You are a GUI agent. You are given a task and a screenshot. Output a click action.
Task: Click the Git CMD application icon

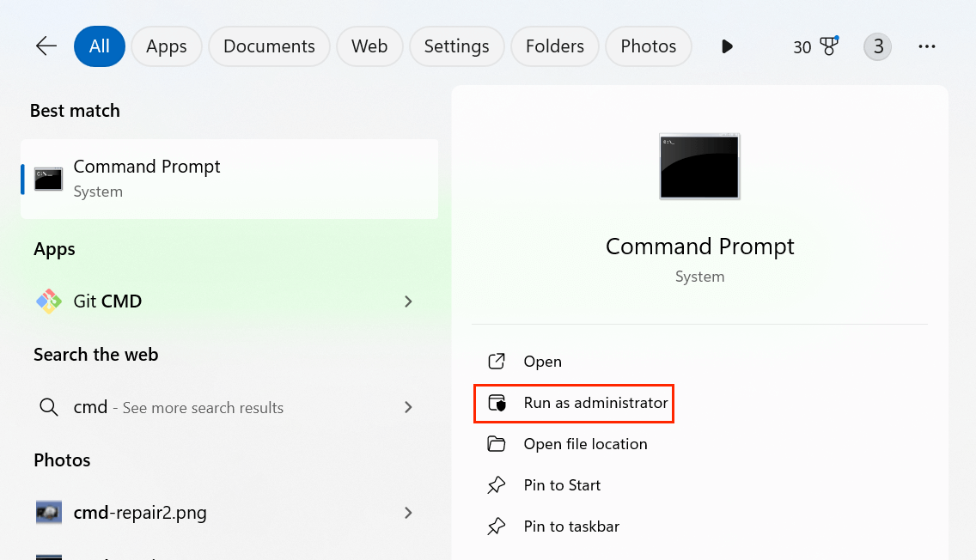point(48,301)
